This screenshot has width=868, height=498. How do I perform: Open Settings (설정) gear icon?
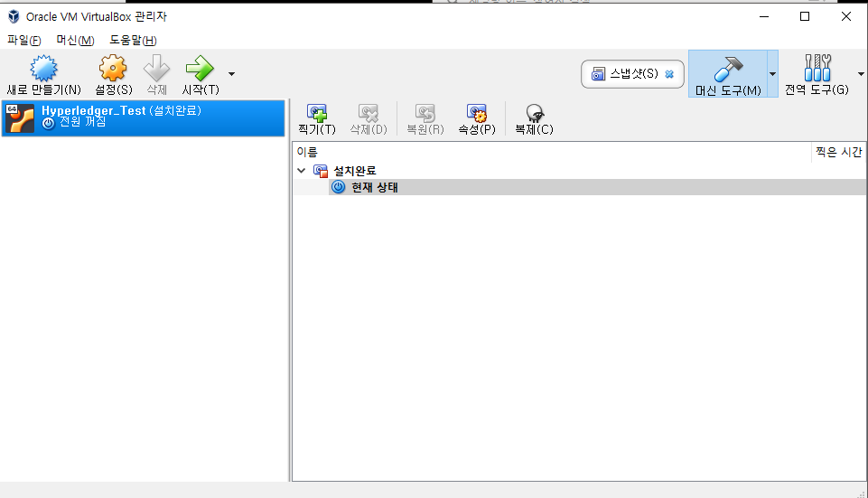113,68
